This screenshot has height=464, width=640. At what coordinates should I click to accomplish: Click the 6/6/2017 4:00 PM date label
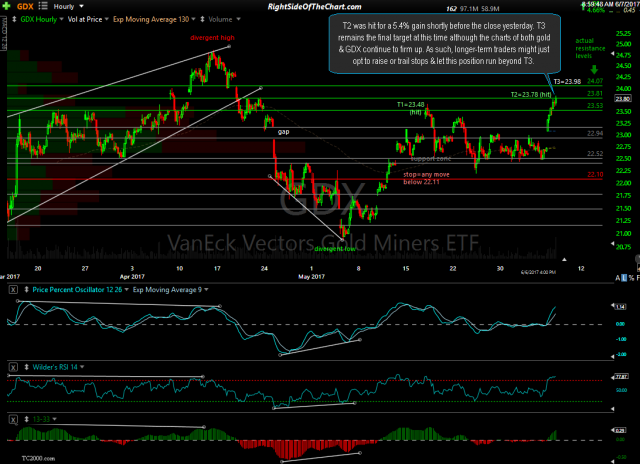coord(538,272)
